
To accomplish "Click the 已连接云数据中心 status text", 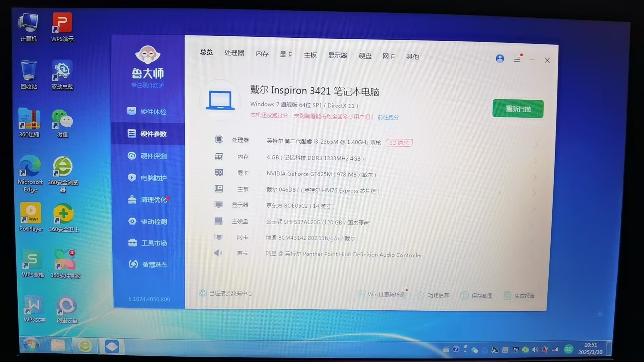I will coord(230,293).
